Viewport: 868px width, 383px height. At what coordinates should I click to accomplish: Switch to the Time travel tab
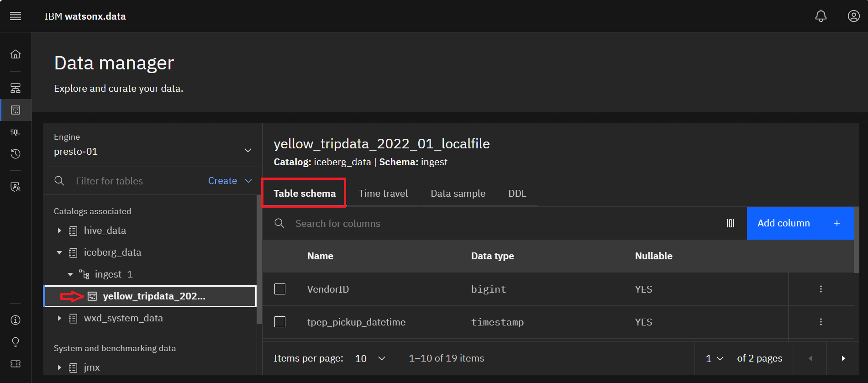383,194
